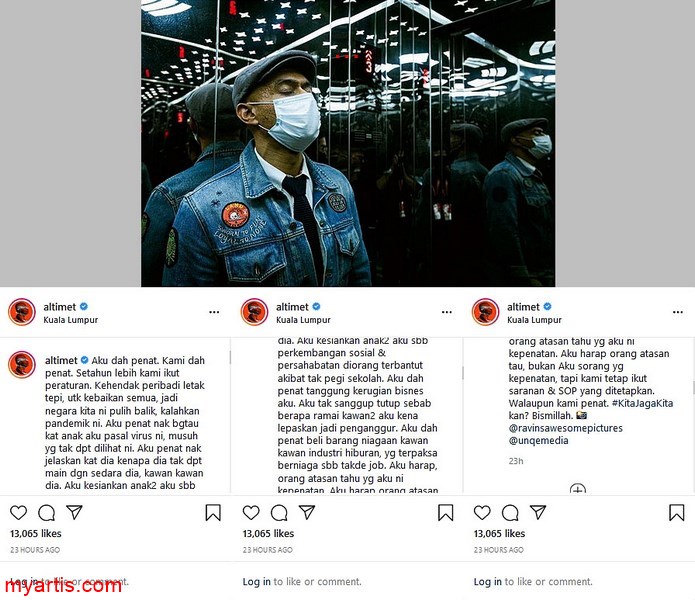Save the post in the middle panel
Image resolution: width=695 pixels, height=600 pixels.
tap(445, 513)
